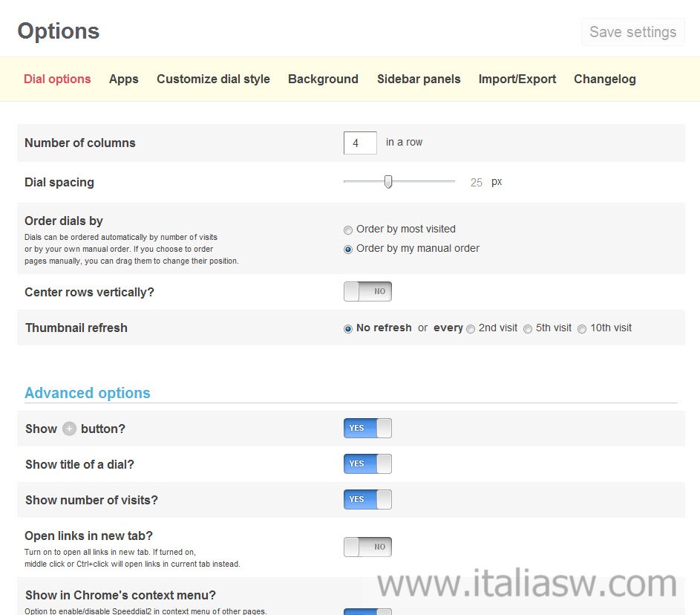Click the Number of columns label

[80, 143]
